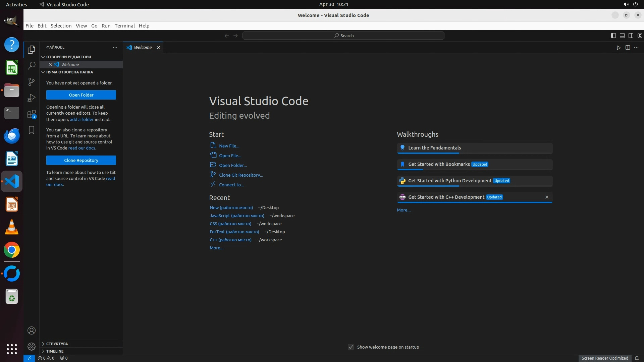Open Run and Debug view icon
This screenshot has height=362, width=644.
[32, 98]
